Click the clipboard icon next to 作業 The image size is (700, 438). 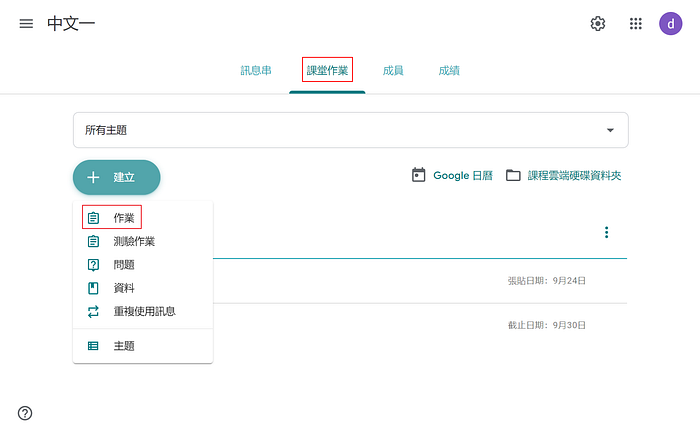click(x=93, y=218)
